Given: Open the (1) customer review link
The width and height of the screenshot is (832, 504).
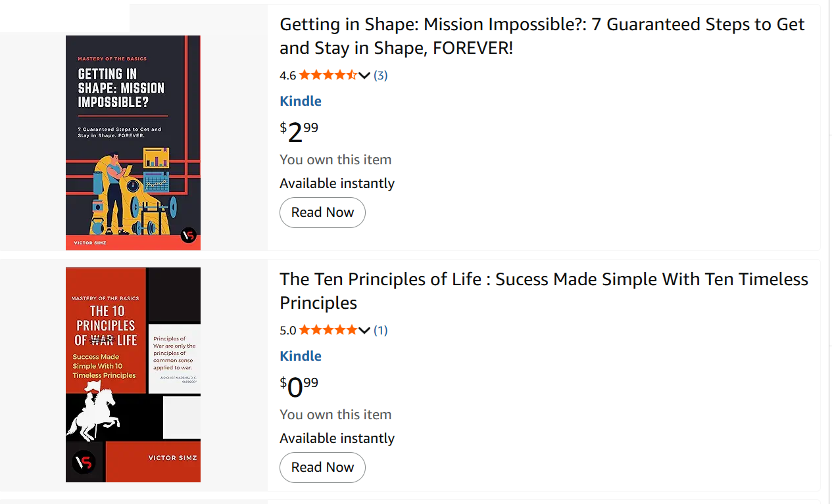Looking at the screenshot, I should coord(381,331).
